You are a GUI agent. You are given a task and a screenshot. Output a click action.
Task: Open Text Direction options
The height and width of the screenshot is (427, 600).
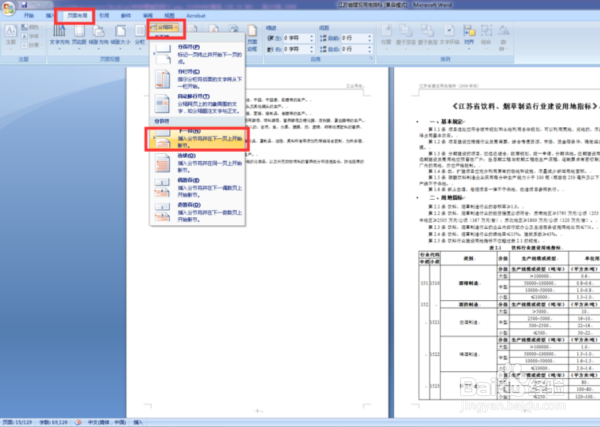click(59, 36)
